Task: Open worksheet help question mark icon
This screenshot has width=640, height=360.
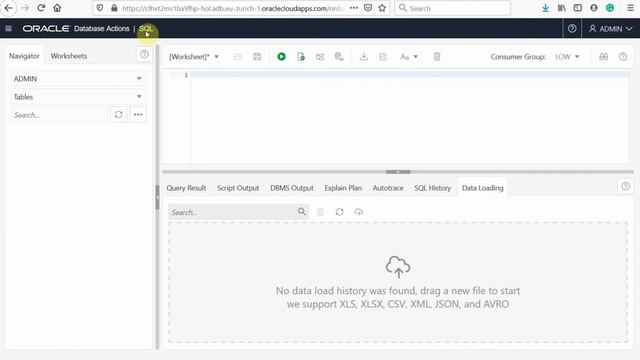Action: (x=622, y=57)
